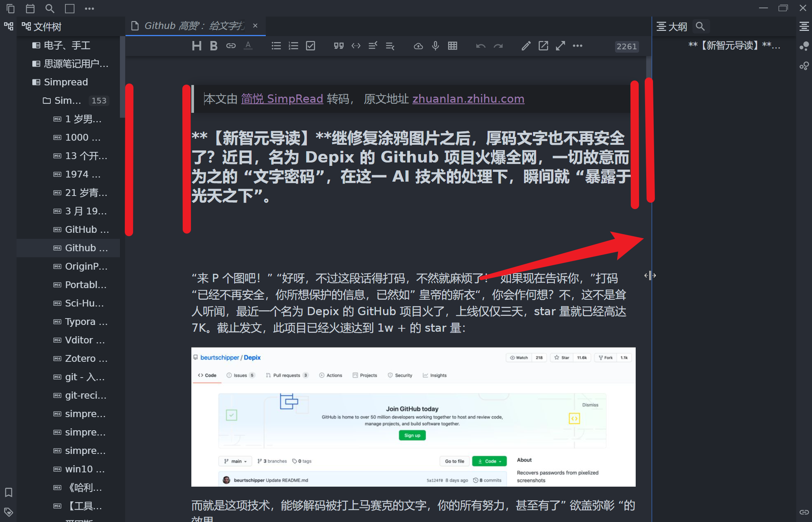The width and height of the screenshot is (812, 522).
Task: Toggle fullscreen with the diagonal arrows icon
Action: point(561,46)
